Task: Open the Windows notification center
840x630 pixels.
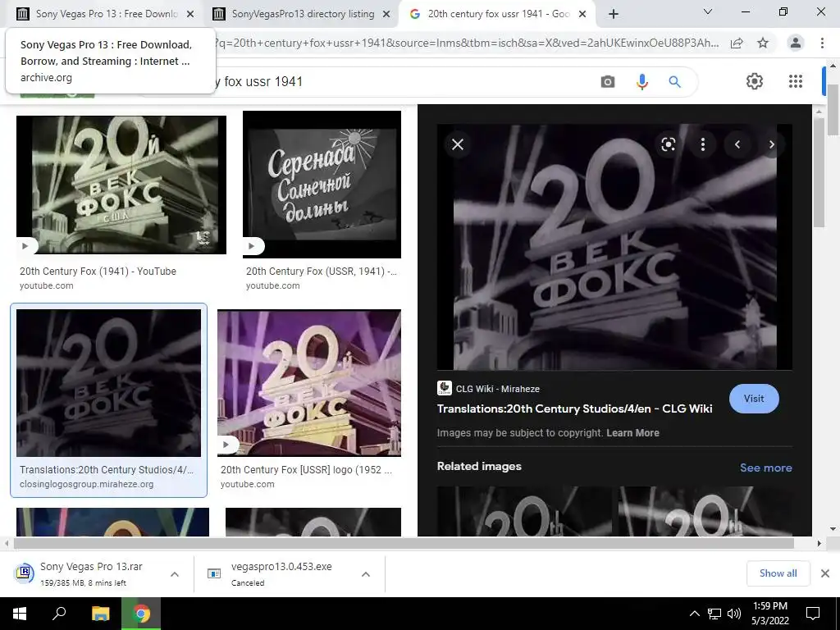Action: (813, 614)
